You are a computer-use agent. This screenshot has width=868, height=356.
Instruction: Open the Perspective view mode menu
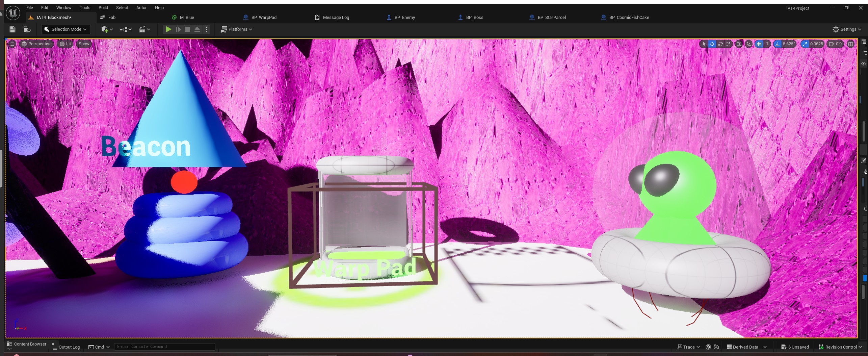click(36, 44)
